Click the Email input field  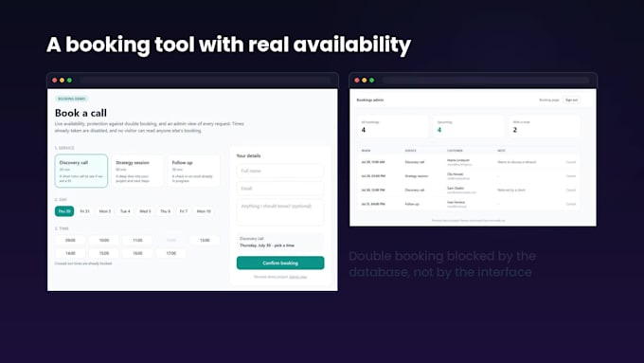[x=280, y=189]
